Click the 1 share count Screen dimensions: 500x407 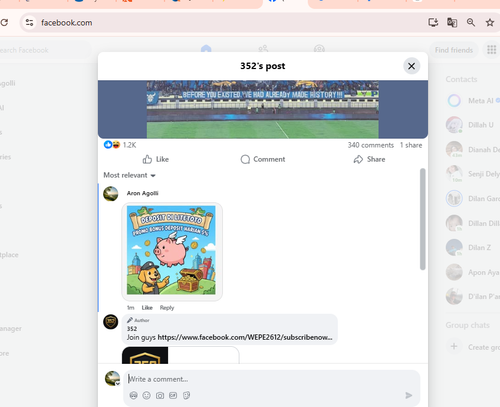coord(411,145)
